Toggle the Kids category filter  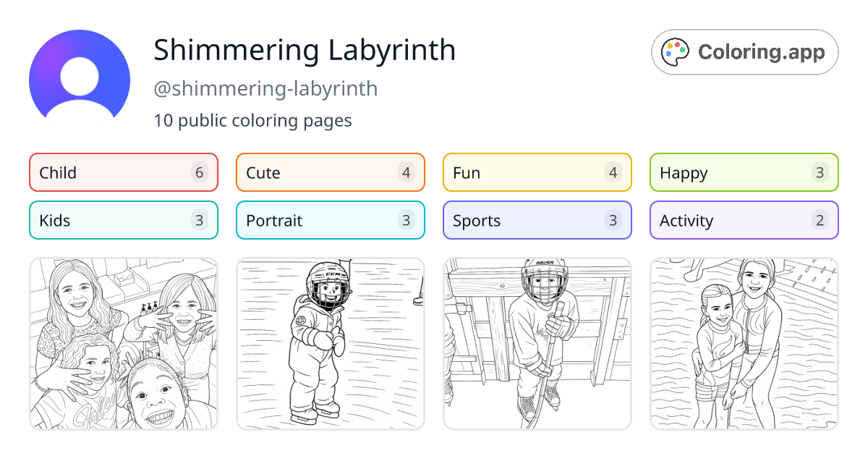[123, 220]
